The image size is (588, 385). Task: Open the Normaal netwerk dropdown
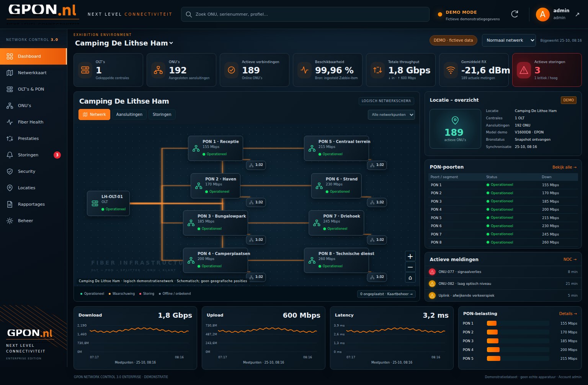(x=509, y=40)
